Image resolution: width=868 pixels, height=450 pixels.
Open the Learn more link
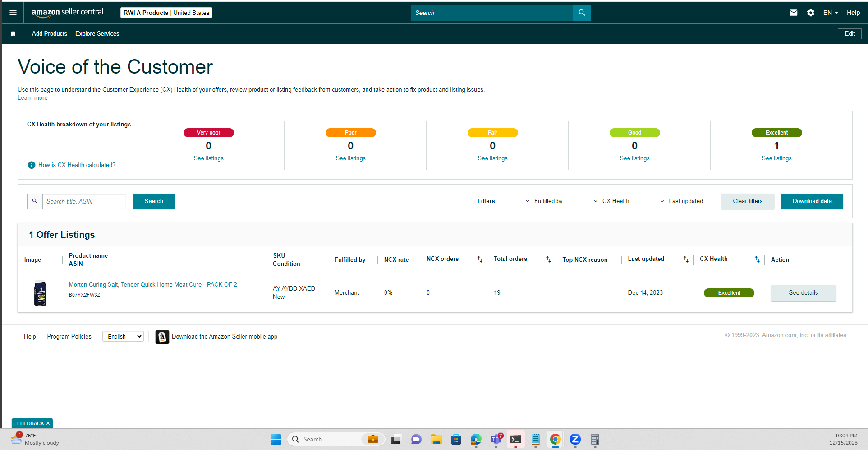[32, 98]
